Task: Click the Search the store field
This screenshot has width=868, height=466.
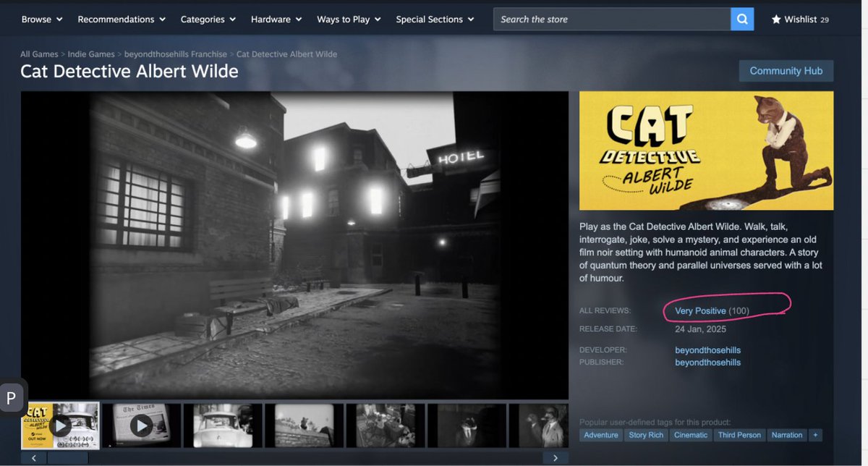Action: pos(612,20)
